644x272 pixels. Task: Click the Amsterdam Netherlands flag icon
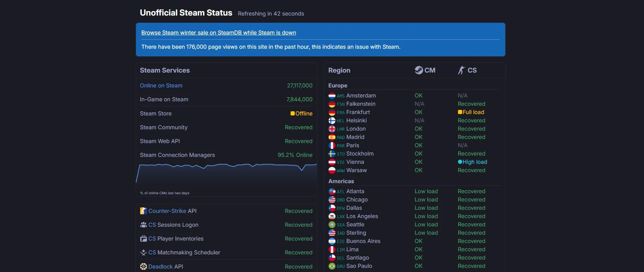coord(332,96)
